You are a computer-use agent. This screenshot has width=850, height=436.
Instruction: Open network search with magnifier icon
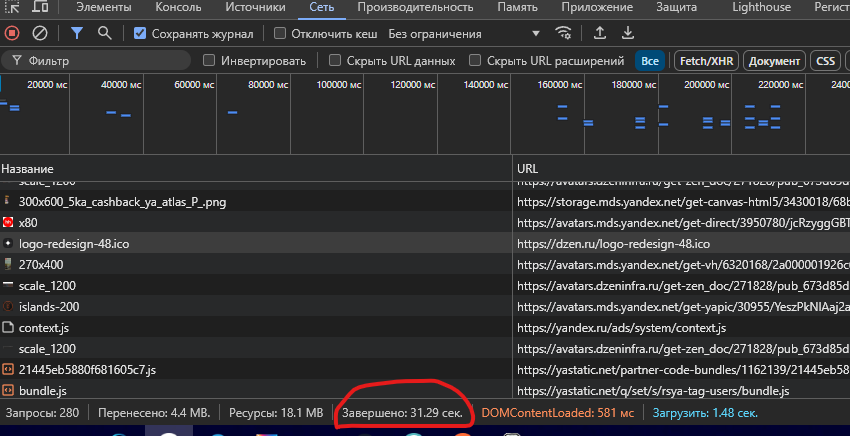(105, 34)
